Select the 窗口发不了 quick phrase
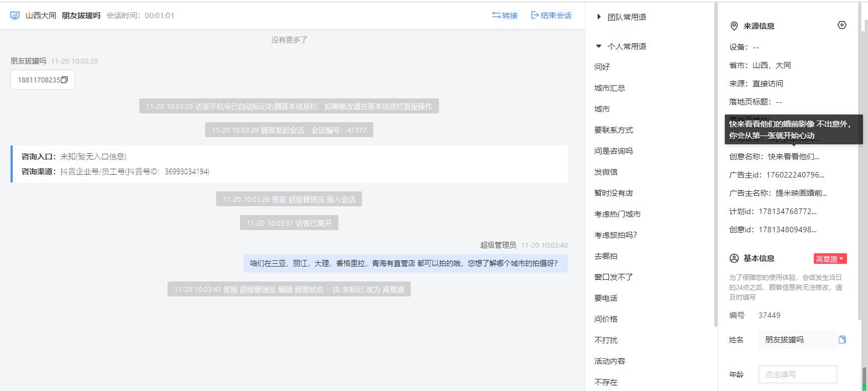The width and height of the screenshot is (868, 391). [x=614, y=277]
